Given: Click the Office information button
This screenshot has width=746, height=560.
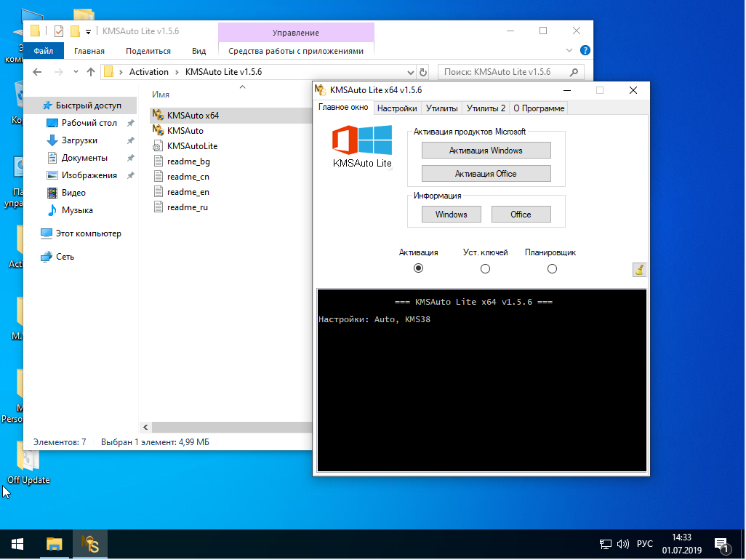Looking at the screenshot, I should tap(521, 214).
